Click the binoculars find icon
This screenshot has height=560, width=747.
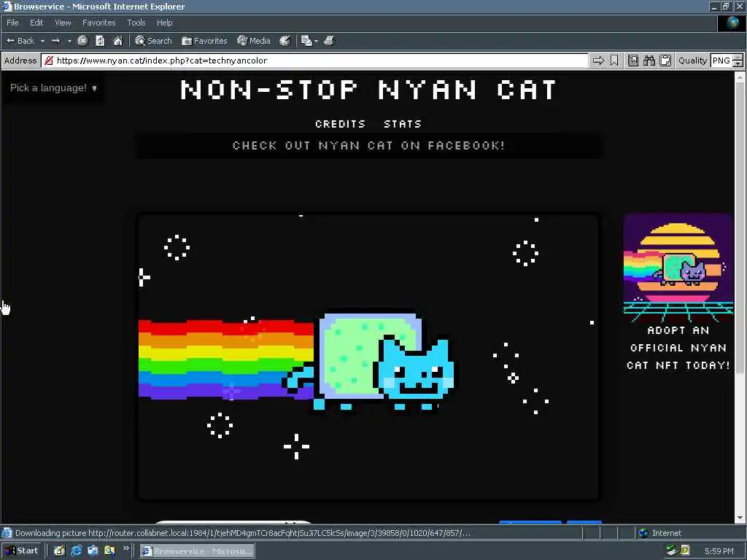click(649, 61)
